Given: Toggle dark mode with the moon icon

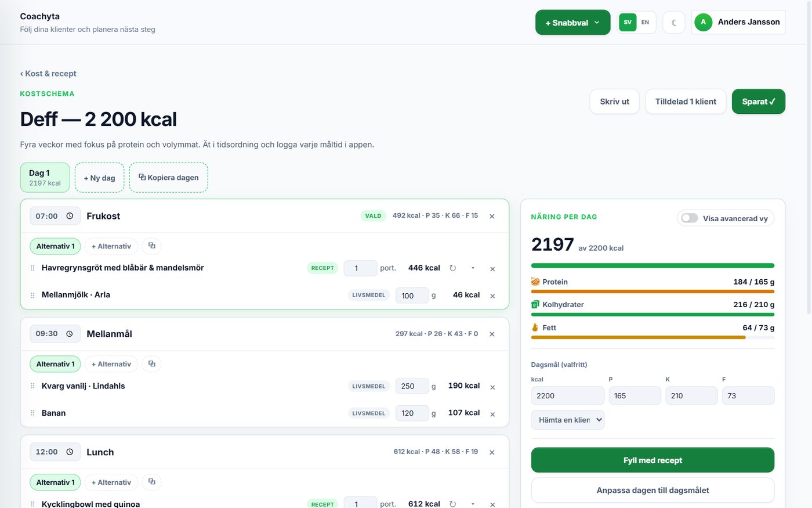Looking at the screenshot, I should point(674,23).
